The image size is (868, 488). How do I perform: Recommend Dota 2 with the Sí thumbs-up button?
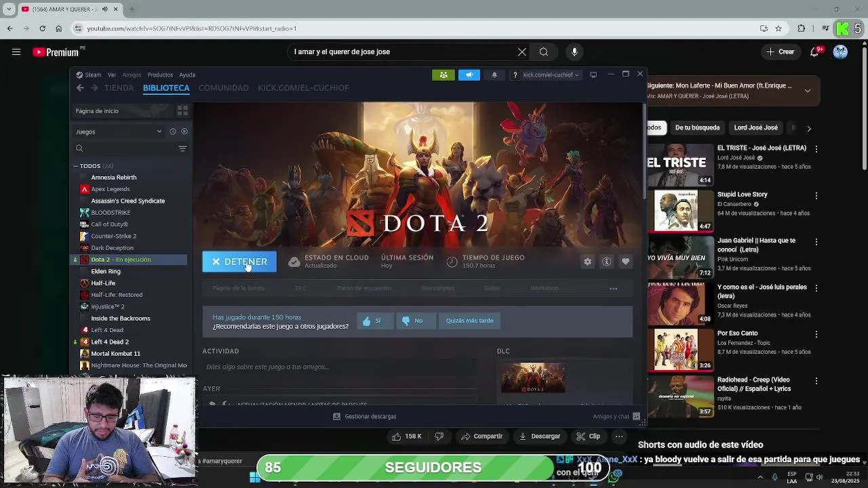(x=375, y=321)
